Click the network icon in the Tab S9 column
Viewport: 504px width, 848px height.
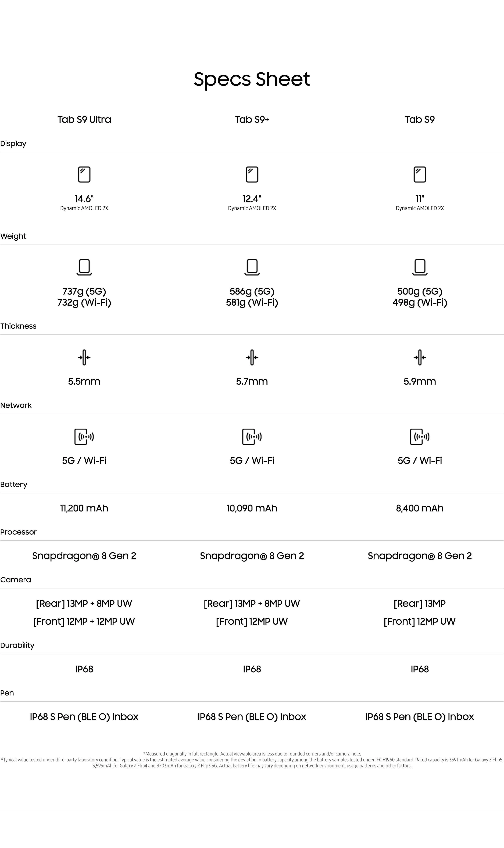(x=420, y=437)
